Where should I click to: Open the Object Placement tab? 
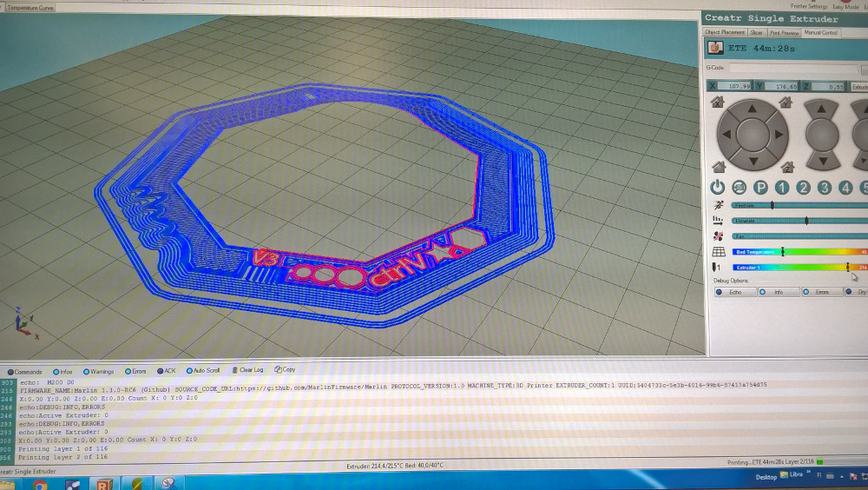click(725, 33)
